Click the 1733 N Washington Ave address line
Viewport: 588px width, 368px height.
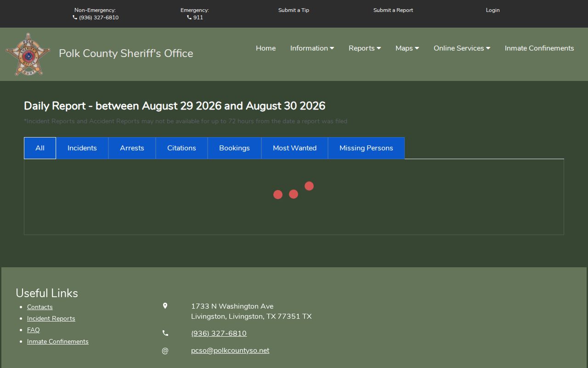[232, 306]
